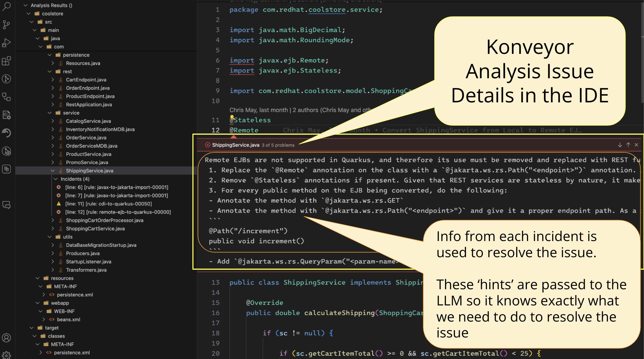
Task: Open the Accounts icon at the bottom
Action: [6, 337]
